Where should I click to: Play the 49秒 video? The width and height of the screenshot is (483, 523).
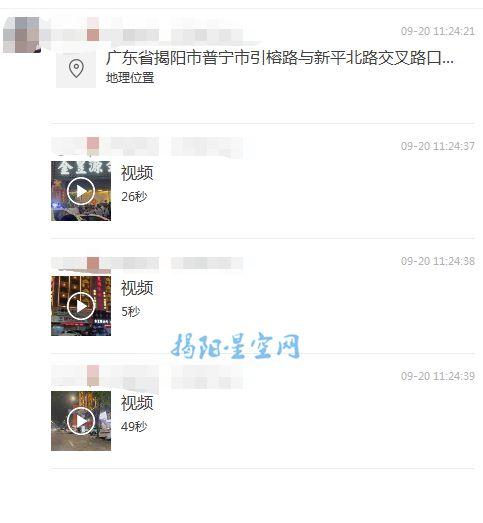81,421
